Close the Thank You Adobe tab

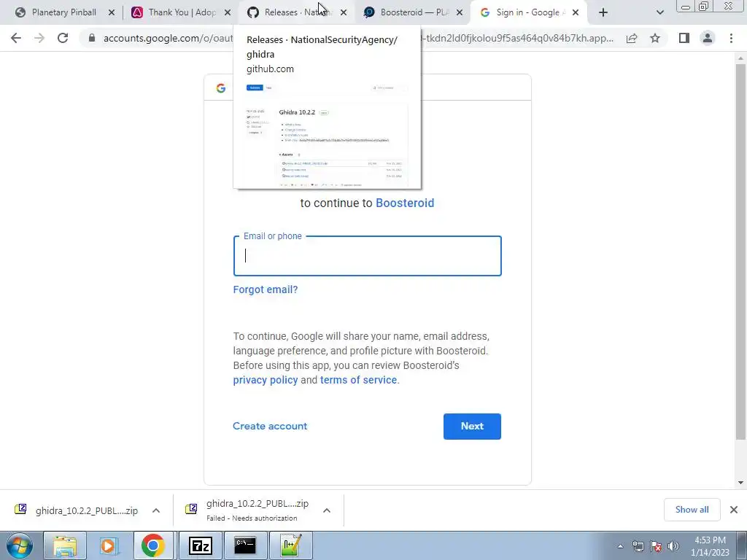pyautogui.click(x=228, y=13)
